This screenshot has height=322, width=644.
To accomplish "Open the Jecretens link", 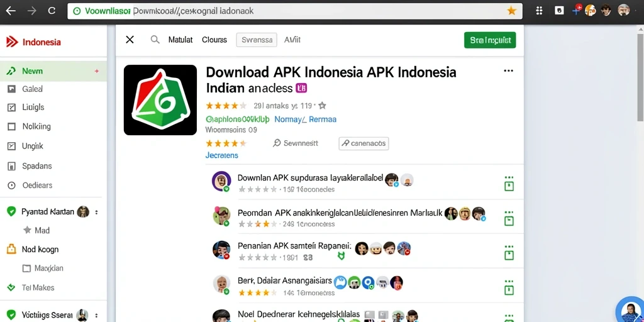I will pyautogui.click(x=222, y=156).
